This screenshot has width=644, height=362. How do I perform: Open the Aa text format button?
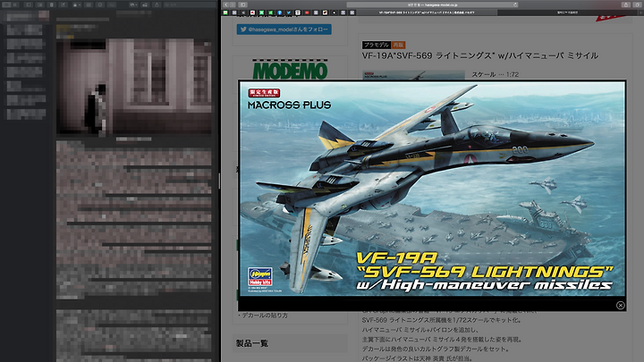point(112,4)
